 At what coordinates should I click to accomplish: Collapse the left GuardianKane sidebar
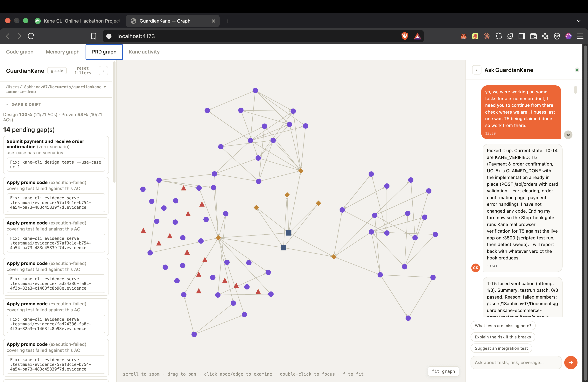coord(103,71)
